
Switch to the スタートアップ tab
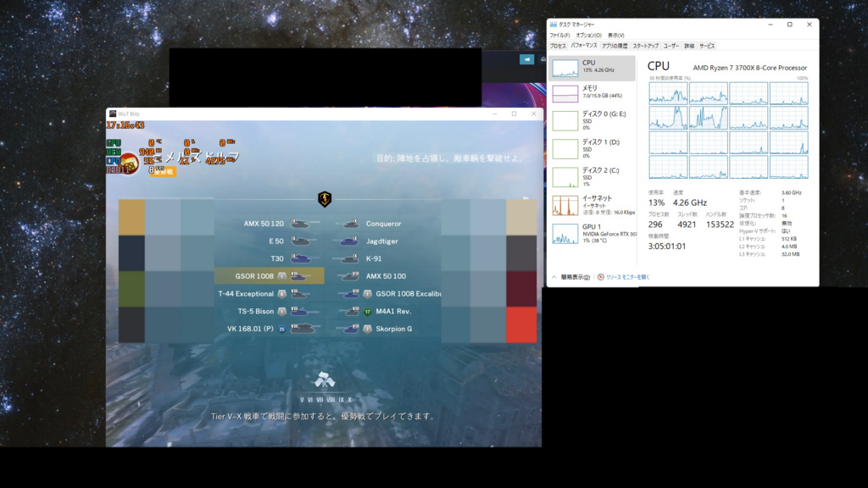click(x=645, y=46)
